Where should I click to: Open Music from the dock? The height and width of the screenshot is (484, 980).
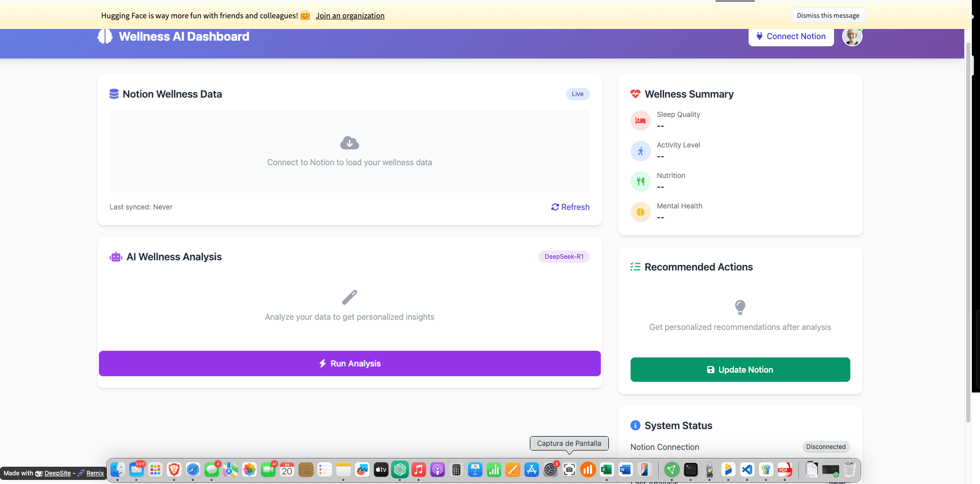pyautogui.click(x=419, y=470)
